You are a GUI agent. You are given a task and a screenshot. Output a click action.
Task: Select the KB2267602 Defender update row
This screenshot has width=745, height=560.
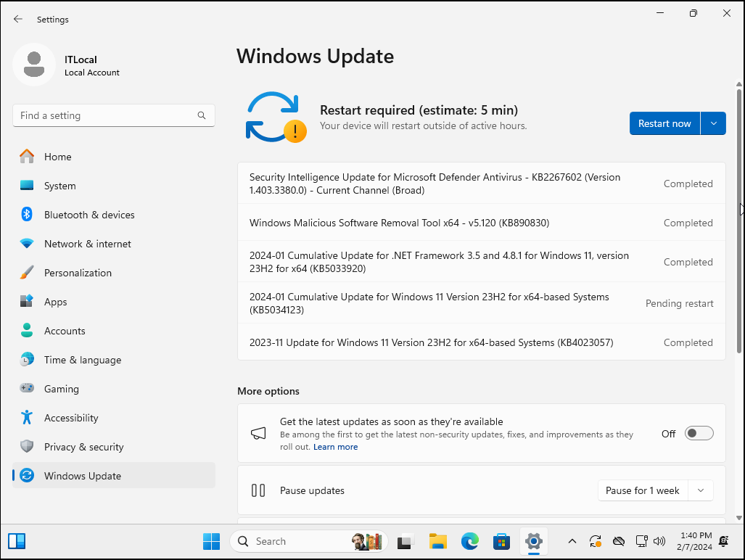tap(481, 184)
